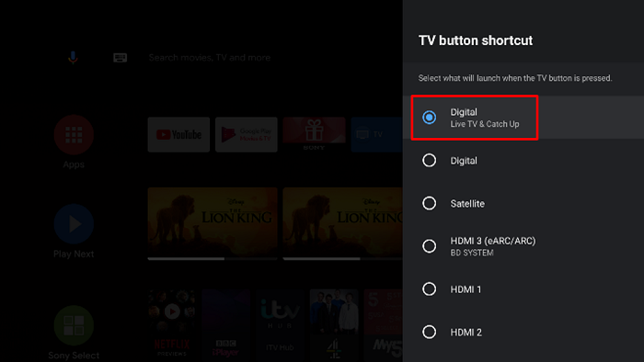Click the Search movies, TV and more field
The image size is (644, 362).
(210, 57)
